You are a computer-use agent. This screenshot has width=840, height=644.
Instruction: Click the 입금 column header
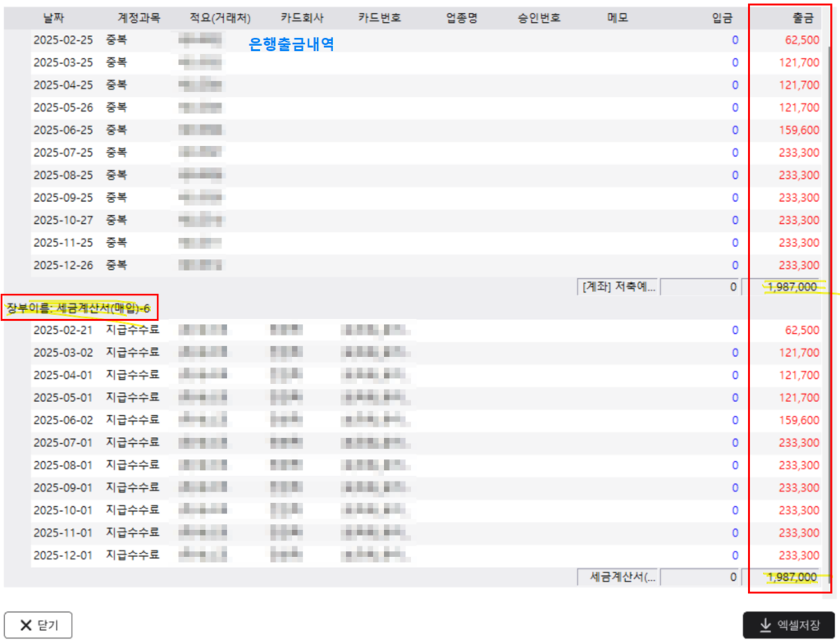pyautogui.click(x=723, y=17)
